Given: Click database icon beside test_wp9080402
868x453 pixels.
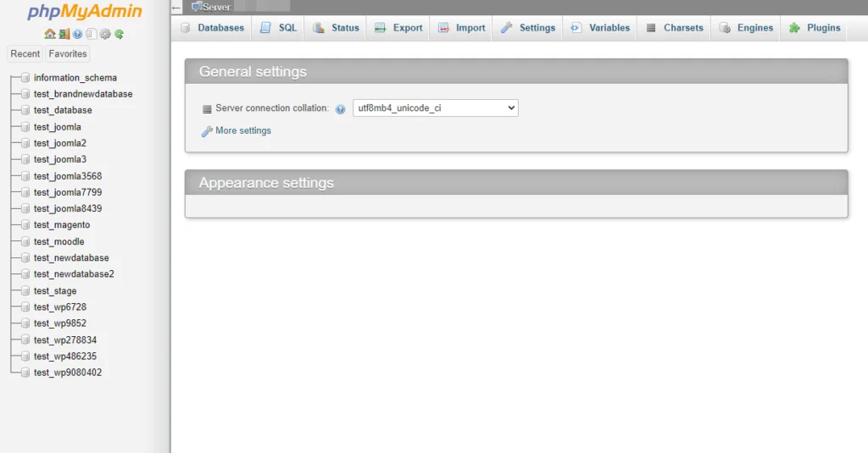Looking at the screenshot, I should 25,373.
